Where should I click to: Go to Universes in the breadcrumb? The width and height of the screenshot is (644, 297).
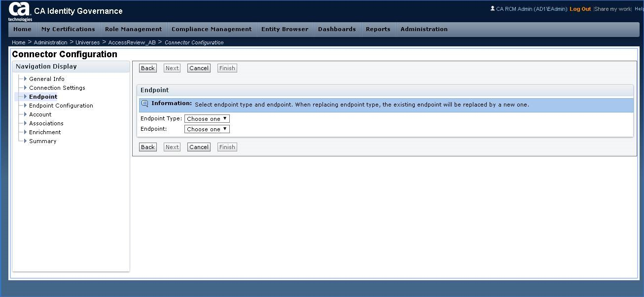click(x=87, y=42)
